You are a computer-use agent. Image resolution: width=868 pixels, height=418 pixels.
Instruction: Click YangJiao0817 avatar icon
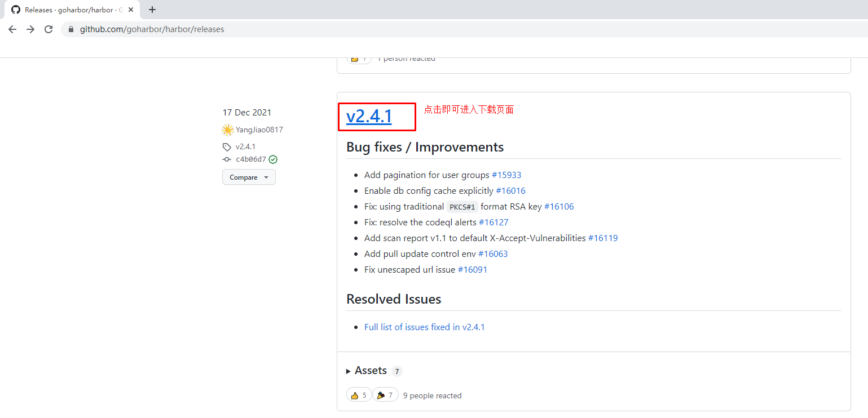(x=228, y=130)
